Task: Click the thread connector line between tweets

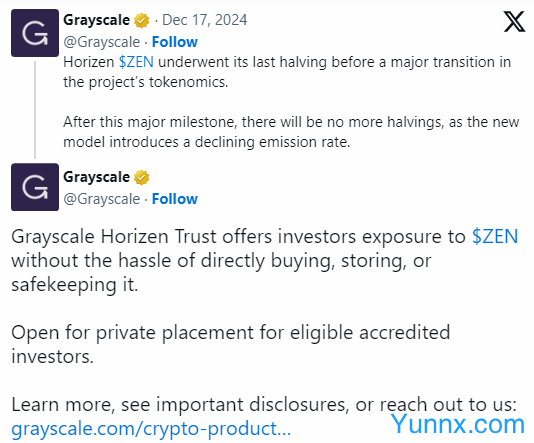Action: point(35,110)
